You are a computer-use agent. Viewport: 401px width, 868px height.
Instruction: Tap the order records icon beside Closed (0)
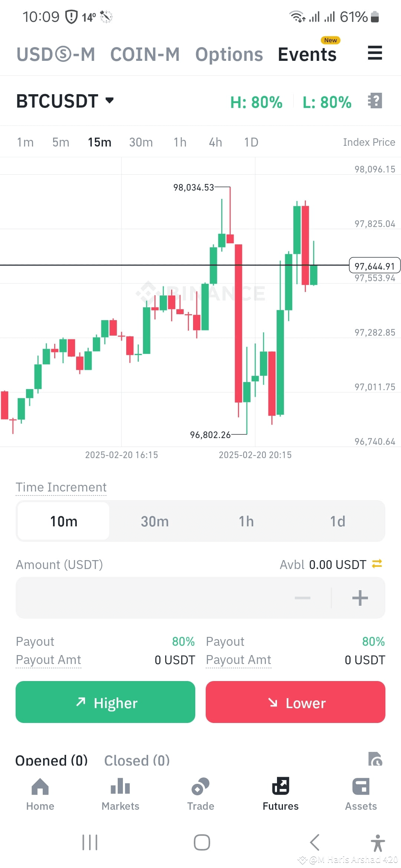[x=375, y=759]
